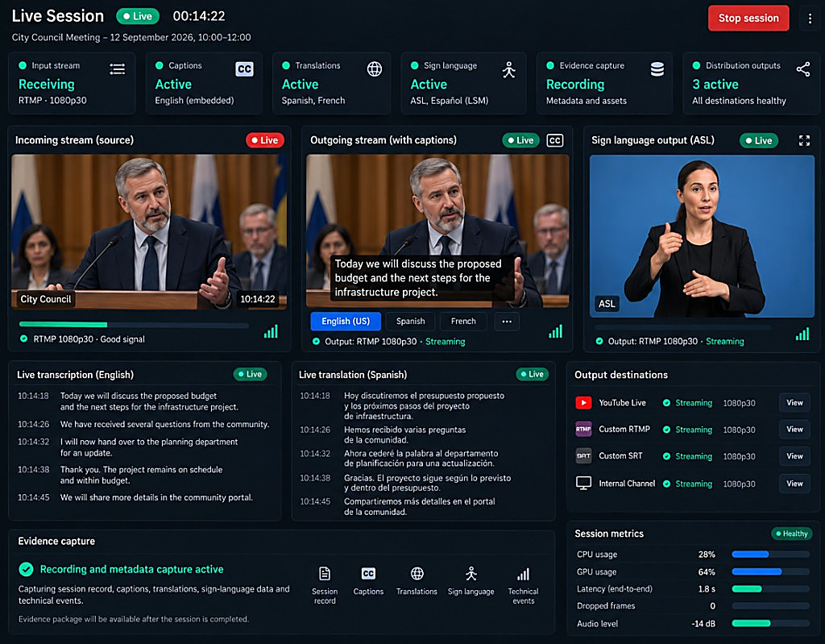Click the outgoing stream video preview
The image size is (825, 644).
pyautogui.click(x=437, y=231)
